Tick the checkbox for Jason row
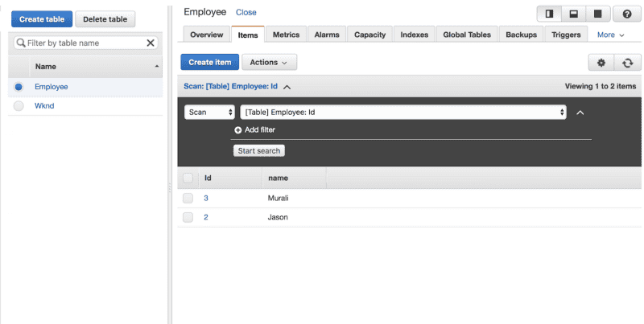This screenshot has height=324, width=644. [x=188, y=217]
